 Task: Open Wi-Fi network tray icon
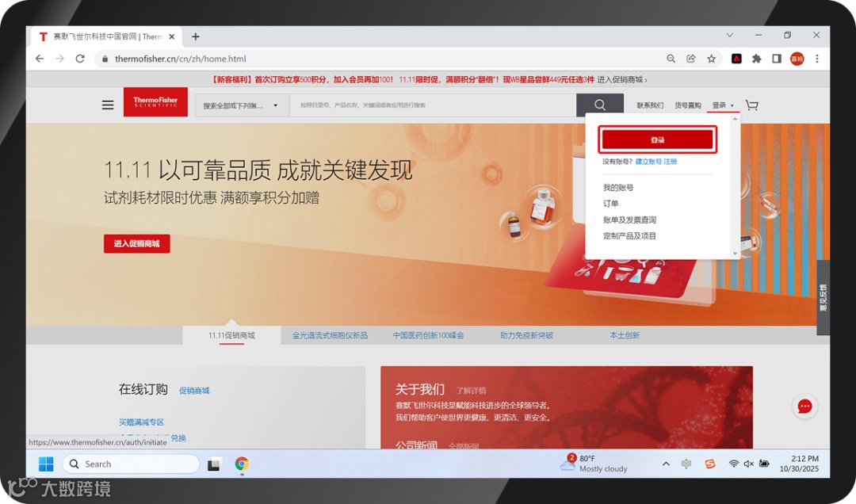click(x=734, y=464)
